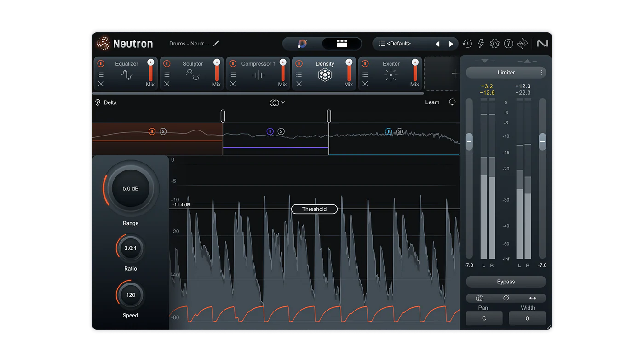
Task: Click the lightning bolt zero latency icon
Action: click(481, 44)
